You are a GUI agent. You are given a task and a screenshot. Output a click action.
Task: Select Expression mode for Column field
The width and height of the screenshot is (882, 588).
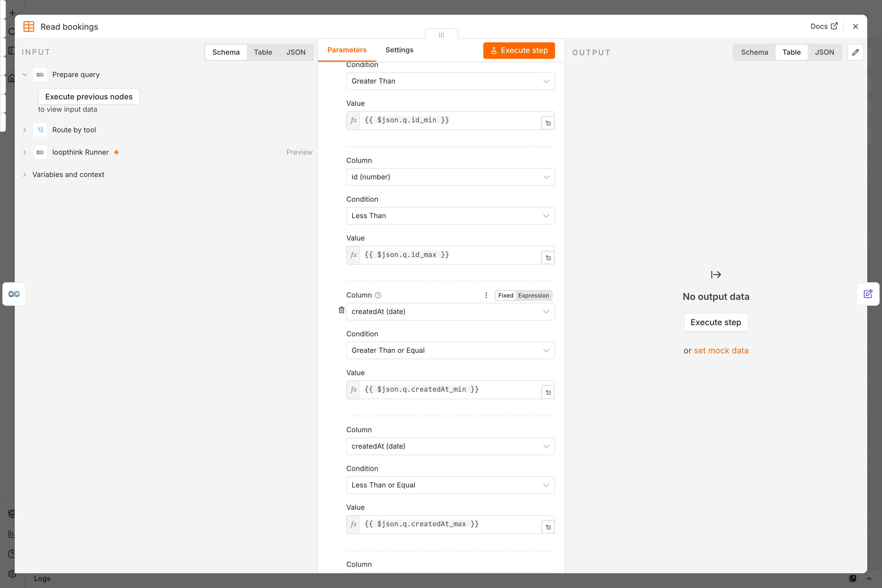(533, 295)
